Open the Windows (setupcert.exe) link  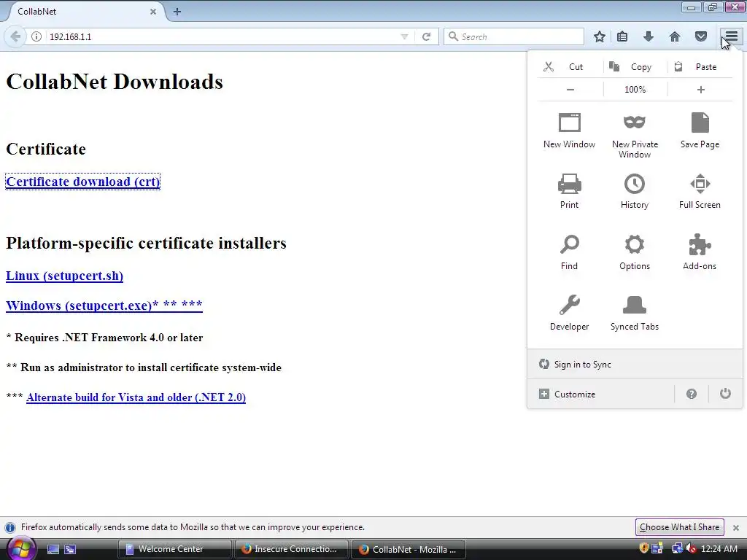104,306
